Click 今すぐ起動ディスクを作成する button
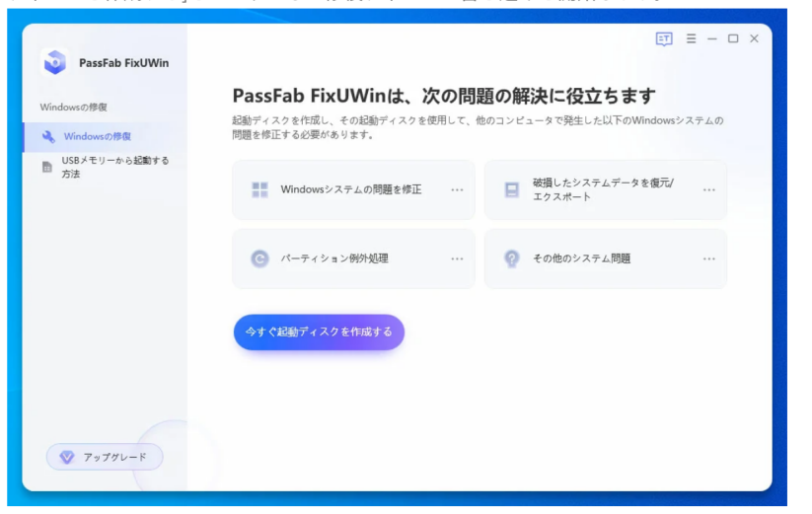This screenshot has height=514, width=812. click(x=319, y=331)
